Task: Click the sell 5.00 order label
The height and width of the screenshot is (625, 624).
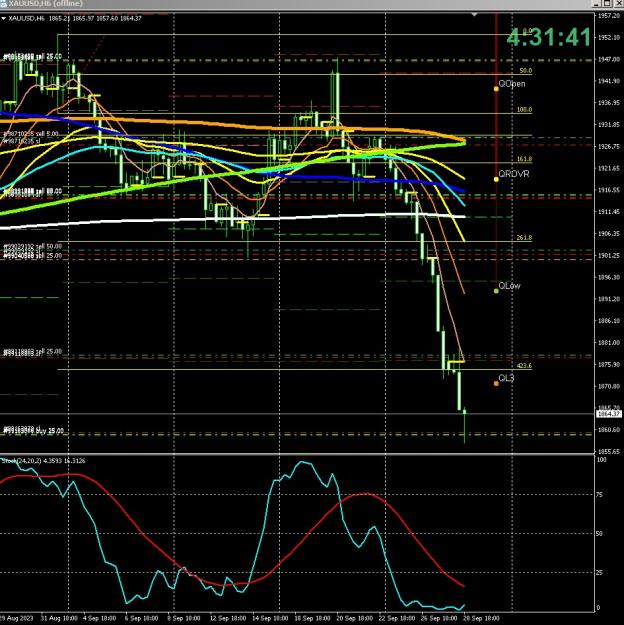Action: tap(31, 134)
